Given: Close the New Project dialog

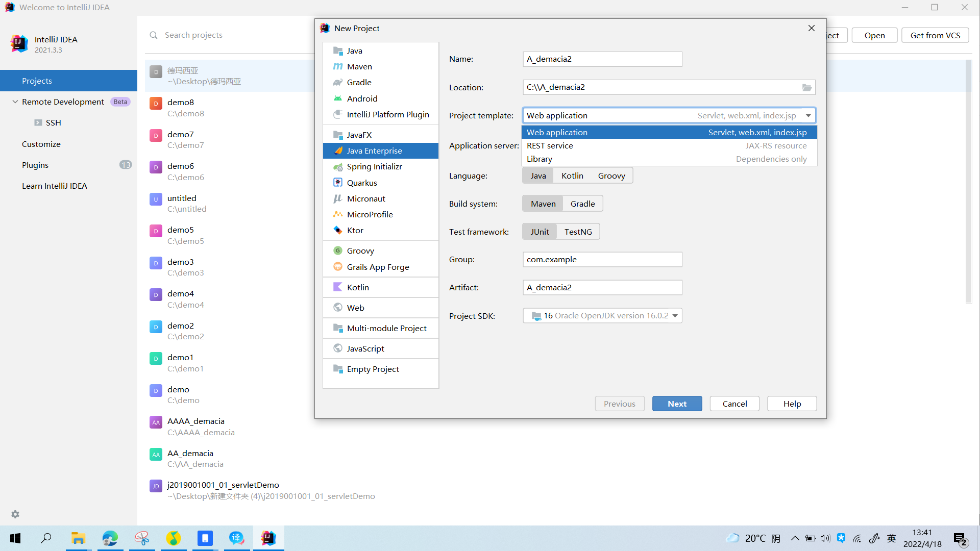Looking at the screenshot, I should click(x=812, y=28).
